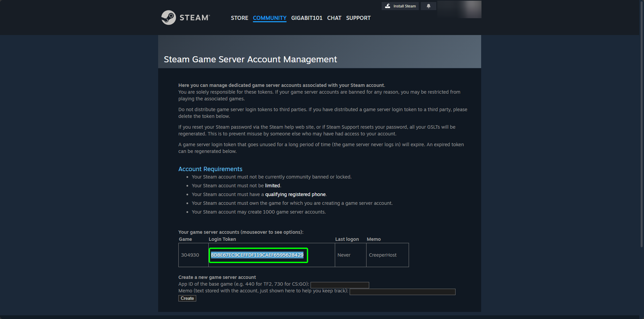Image resolution: width=644 pixels, height=319 pixels.
Task: Click the notification bell icon
Action: tap(428, 6)
